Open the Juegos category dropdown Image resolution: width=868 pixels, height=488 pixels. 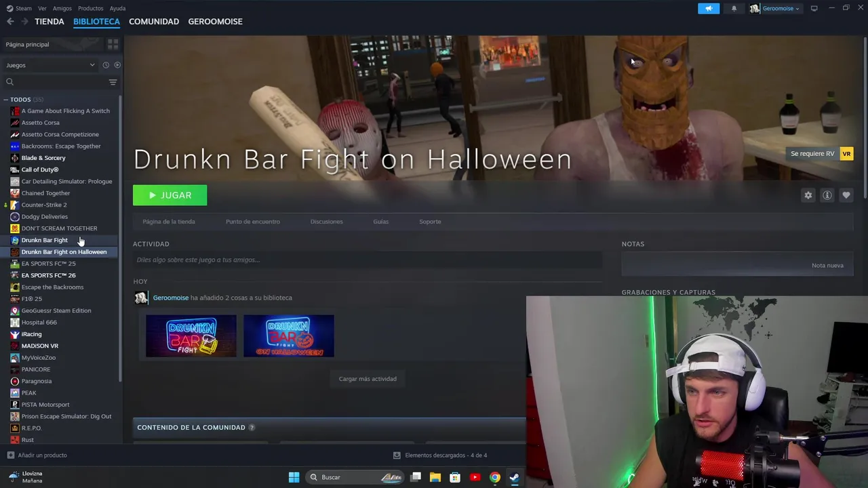(x=50, y=65)
